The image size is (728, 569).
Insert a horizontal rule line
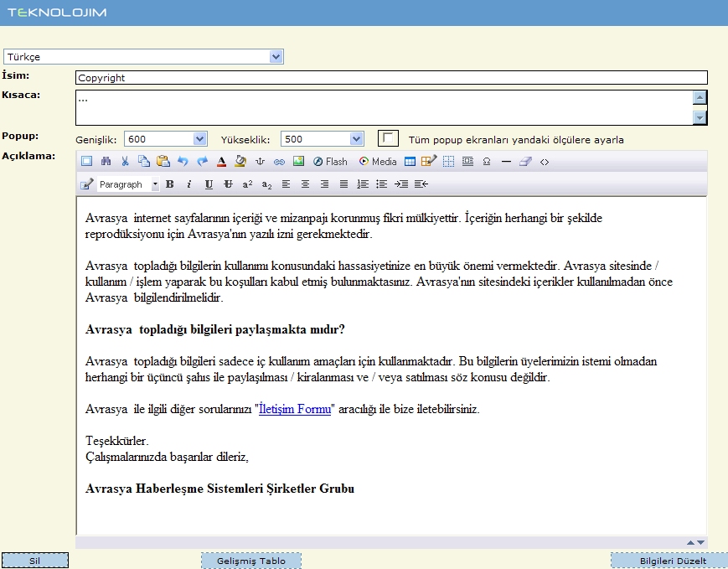coord(506,162)
